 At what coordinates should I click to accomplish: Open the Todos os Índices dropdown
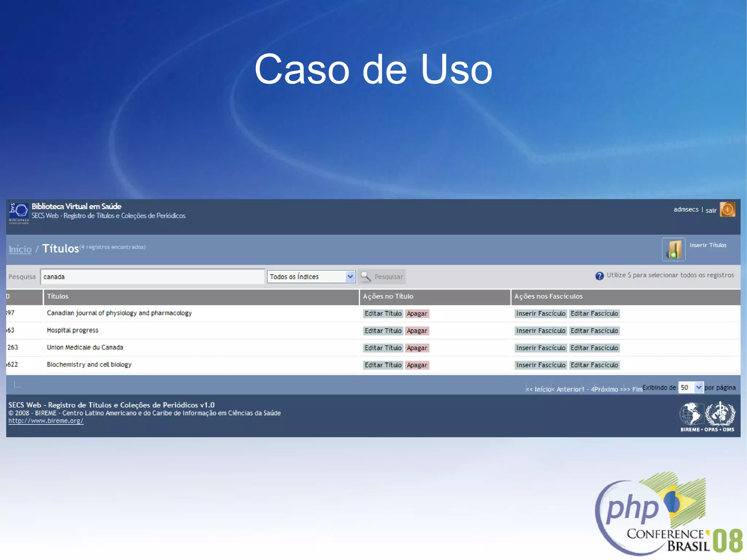click(311, 277)
